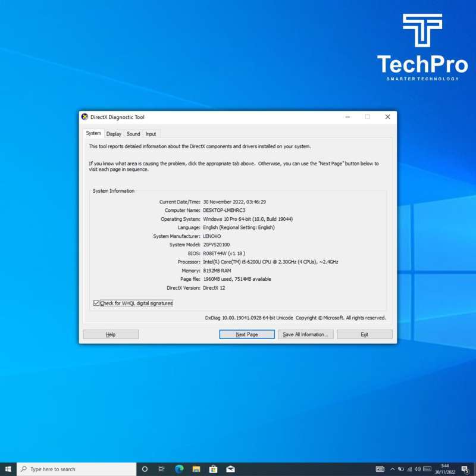
Task: Click the Windows Start button
Action: point(8,469)
